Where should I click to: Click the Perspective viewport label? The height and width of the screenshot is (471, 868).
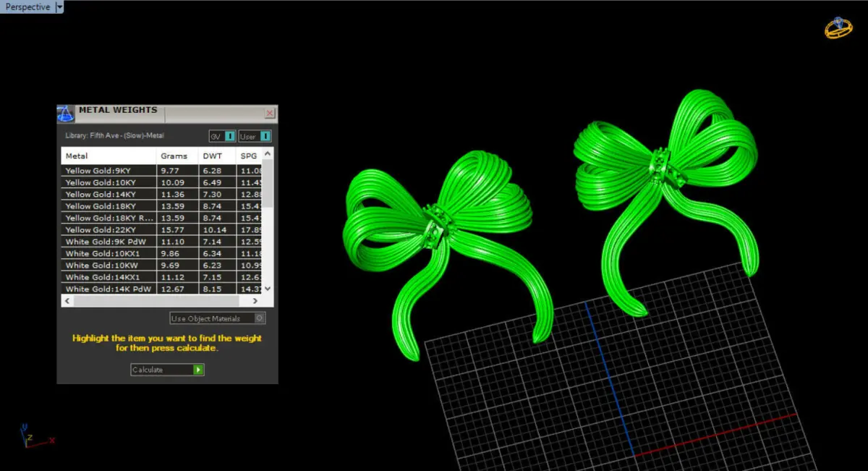tap(27, 7)
